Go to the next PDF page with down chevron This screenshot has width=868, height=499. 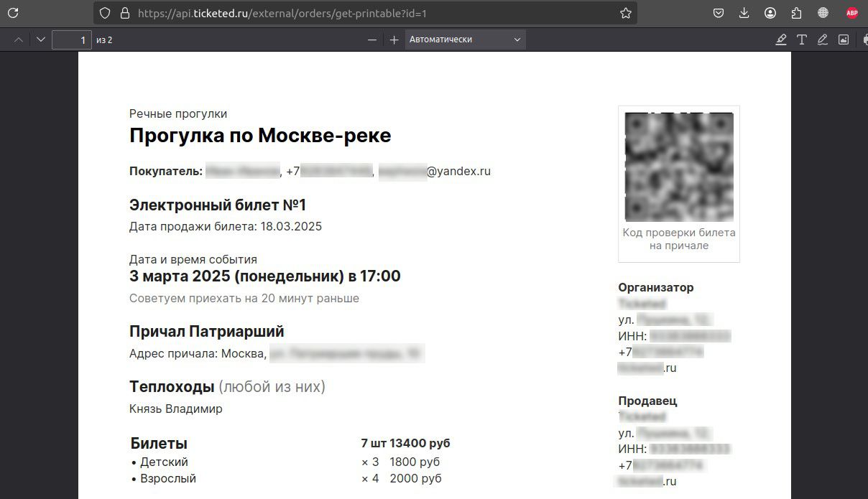click(x=40, y=39)
